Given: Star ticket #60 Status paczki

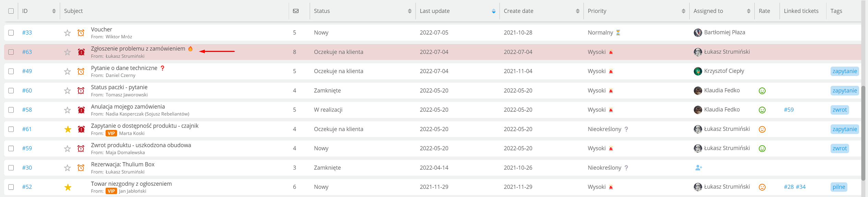Looking at the screenshot, I should point(68,91).
